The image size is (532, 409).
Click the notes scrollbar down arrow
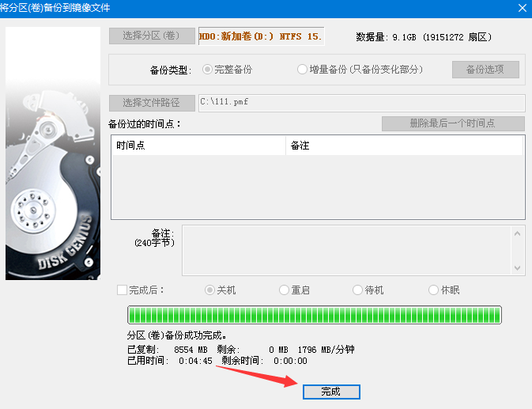[x=518, y=268]
